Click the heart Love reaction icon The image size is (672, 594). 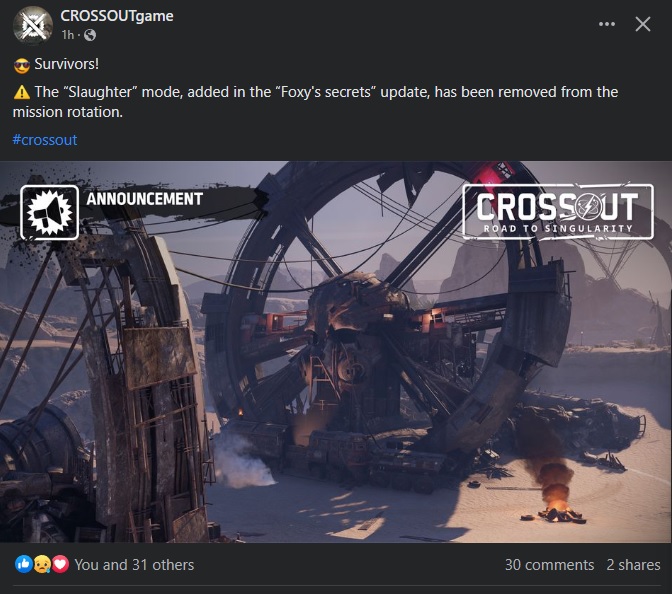point(60,564)
